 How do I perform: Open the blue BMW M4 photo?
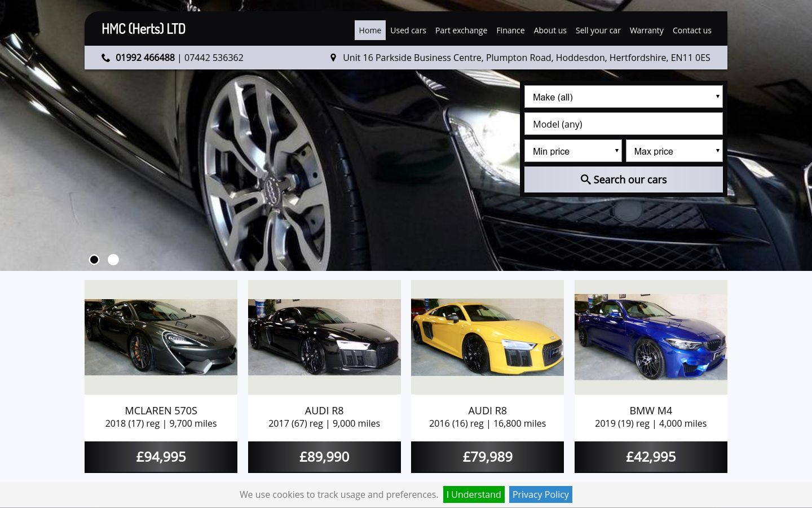[651, 337]
